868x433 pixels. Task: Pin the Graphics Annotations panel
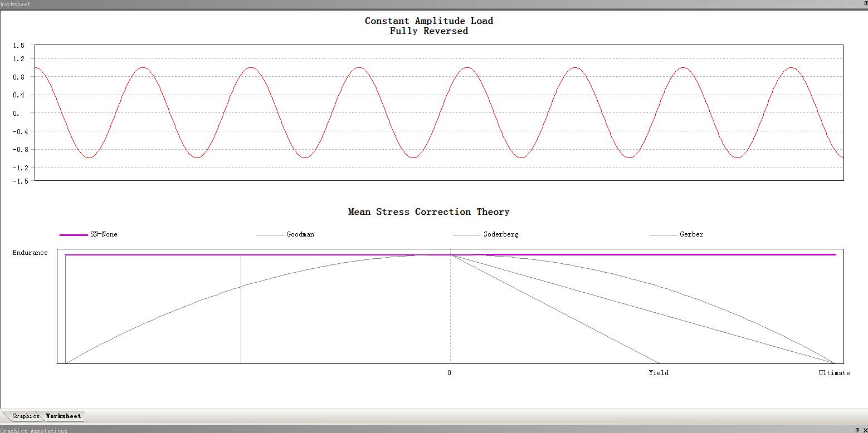click(857, 430)
